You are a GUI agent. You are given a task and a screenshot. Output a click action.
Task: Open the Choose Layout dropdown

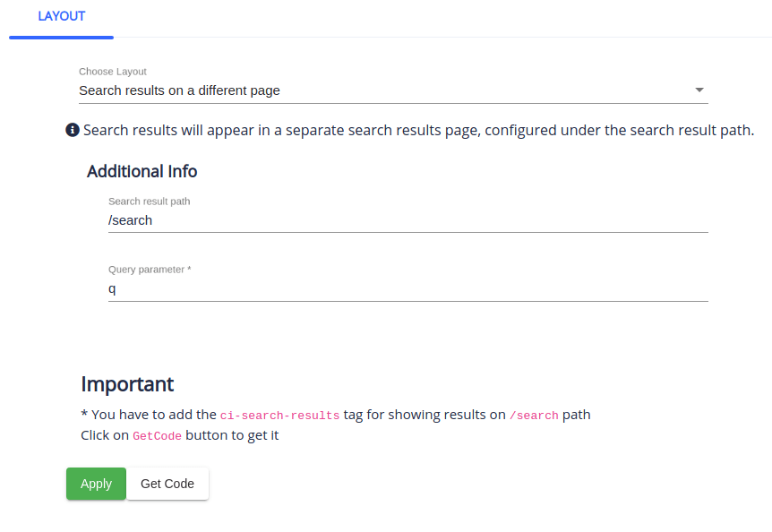coord(394,90)
